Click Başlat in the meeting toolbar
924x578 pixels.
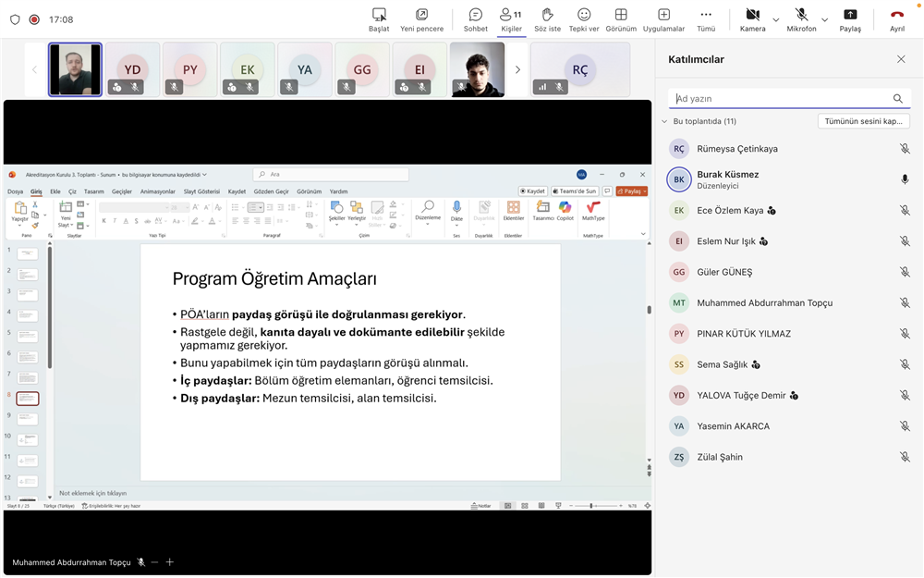[x=379, y=16]
